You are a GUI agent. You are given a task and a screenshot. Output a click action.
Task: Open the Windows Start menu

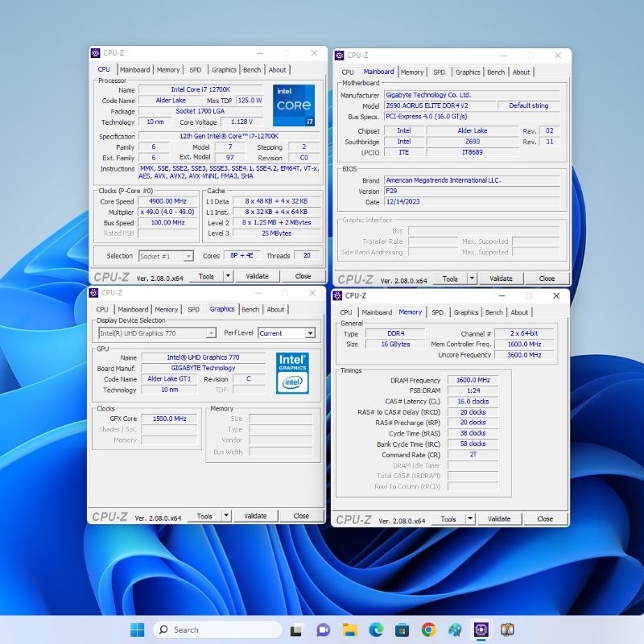[x=138, y=630]
